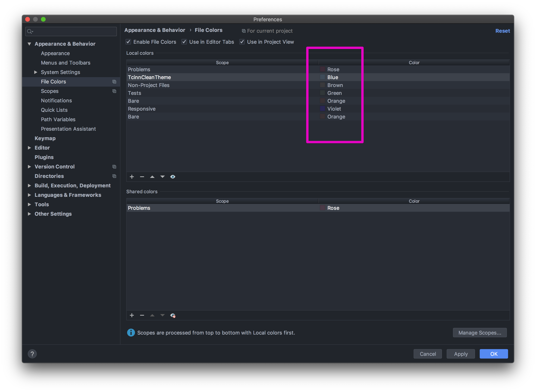Open the Keymap settings page

[x=45, y=138]
